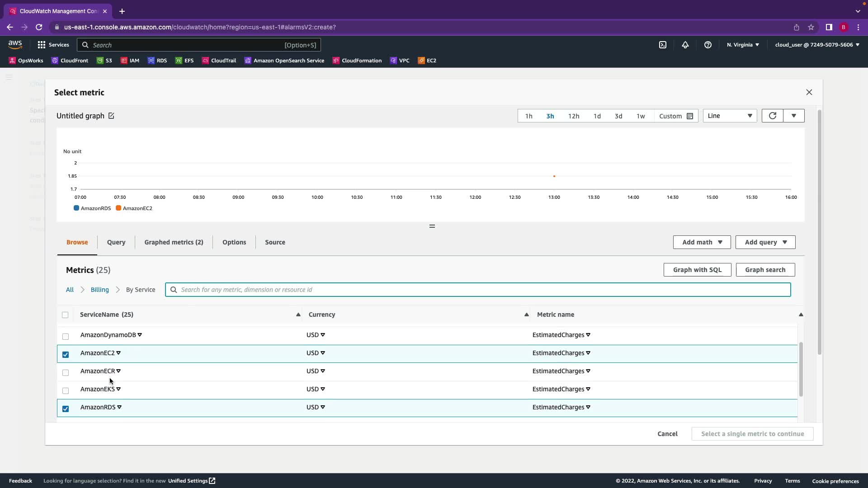Click the Graph with SQL button

point(697,270)
